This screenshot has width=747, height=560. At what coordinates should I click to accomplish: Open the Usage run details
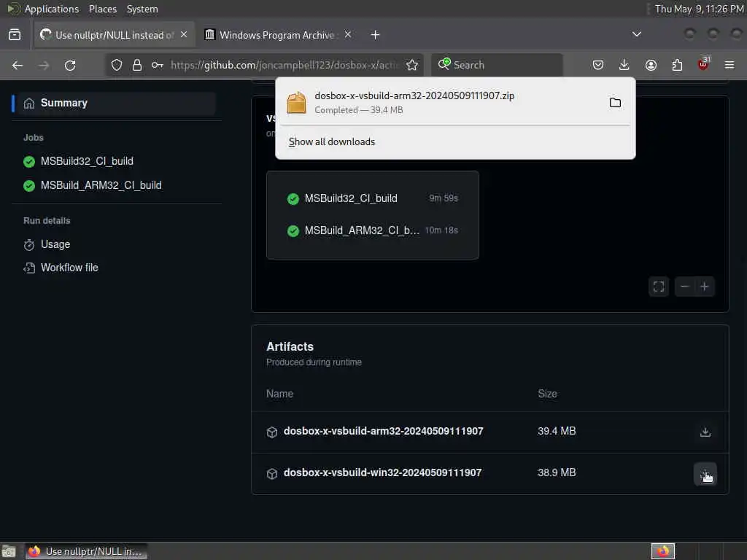47,245
